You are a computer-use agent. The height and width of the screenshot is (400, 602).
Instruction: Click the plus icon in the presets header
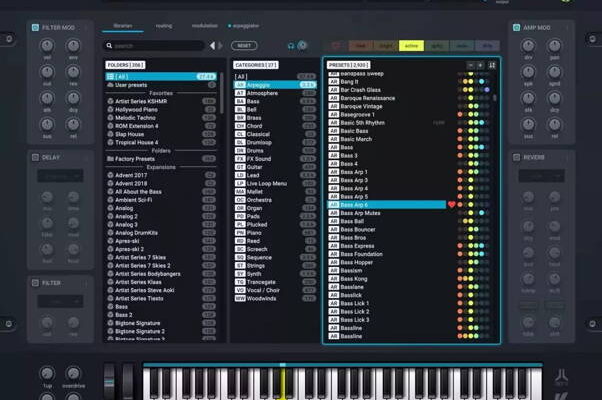tap(480, 65)
